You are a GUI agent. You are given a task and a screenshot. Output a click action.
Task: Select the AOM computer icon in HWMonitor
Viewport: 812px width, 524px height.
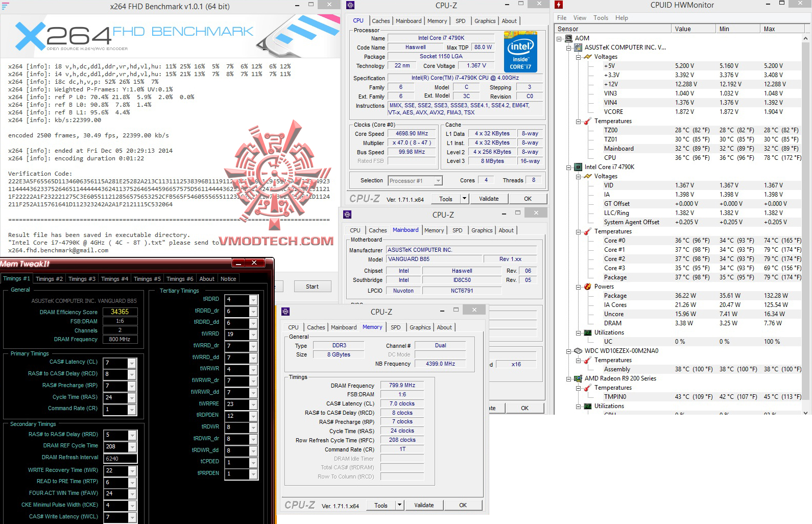tap(568, 38)
